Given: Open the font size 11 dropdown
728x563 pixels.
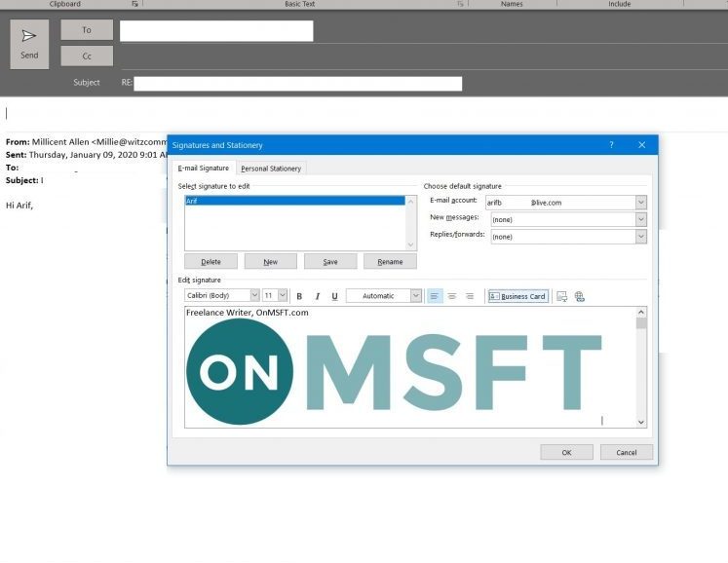Looking at the screenshot, I should [x=283, y=295].
